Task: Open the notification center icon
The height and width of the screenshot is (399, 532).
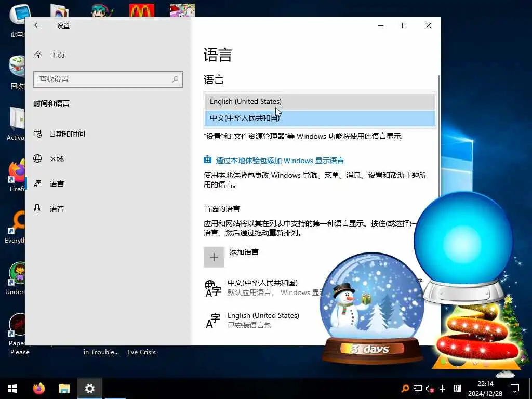Action: click(515, 389)
